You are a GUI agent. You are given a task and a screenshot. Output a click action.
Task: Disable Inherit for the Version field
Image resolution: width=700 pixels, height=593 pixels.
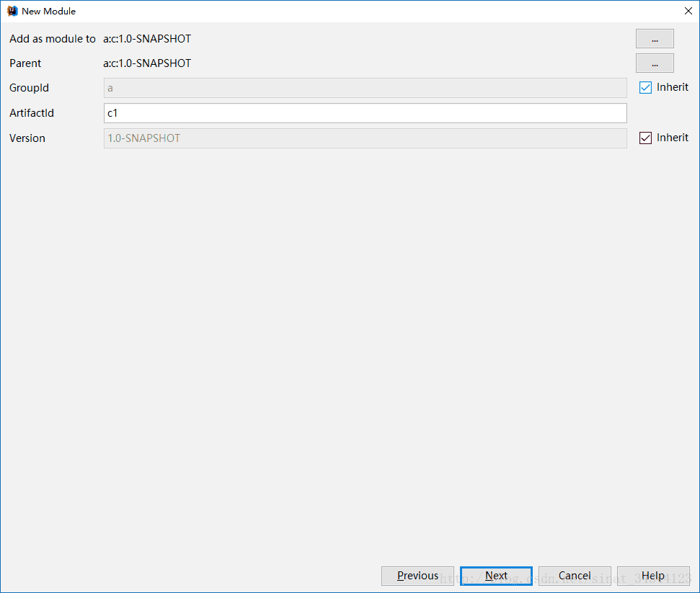(645, 138)
